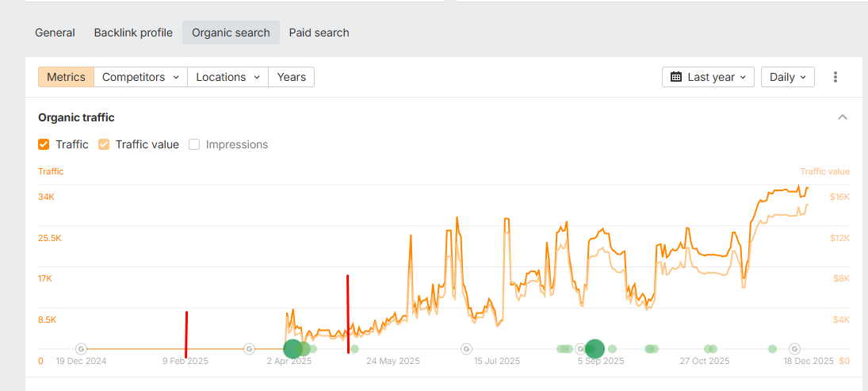Select the Metrics view button

[66, 77]
